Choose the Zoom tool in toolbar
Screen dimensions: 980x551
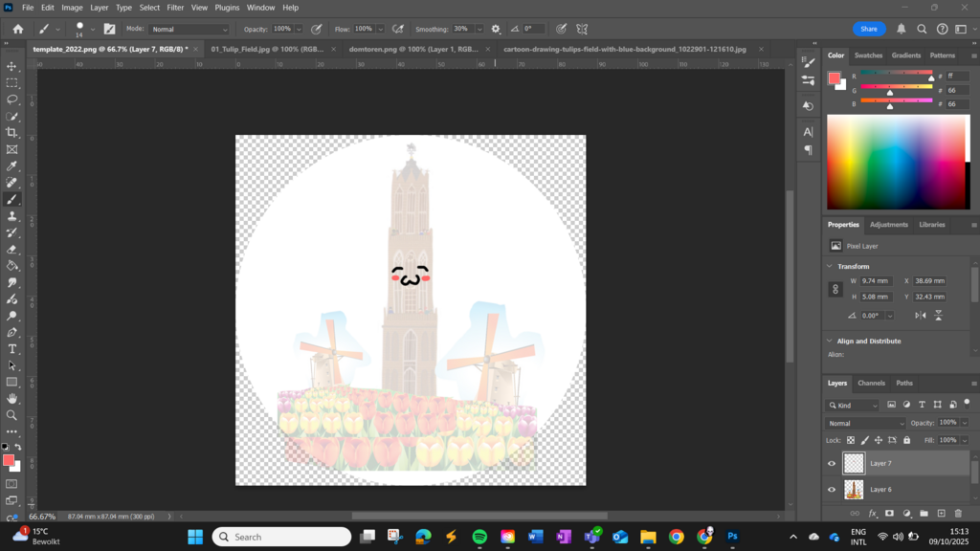click(12, 415)
